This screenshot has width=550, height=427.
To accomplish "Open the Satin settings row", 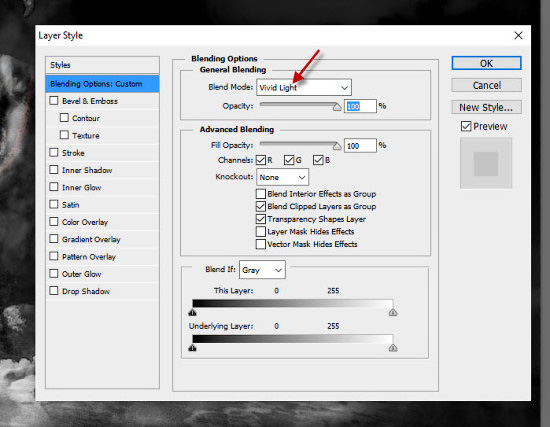I will tap(102, 205).
